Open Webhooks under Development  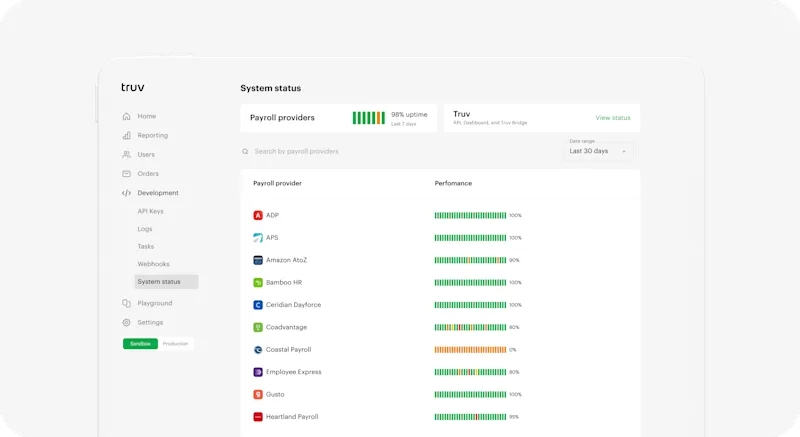point(153,264)
